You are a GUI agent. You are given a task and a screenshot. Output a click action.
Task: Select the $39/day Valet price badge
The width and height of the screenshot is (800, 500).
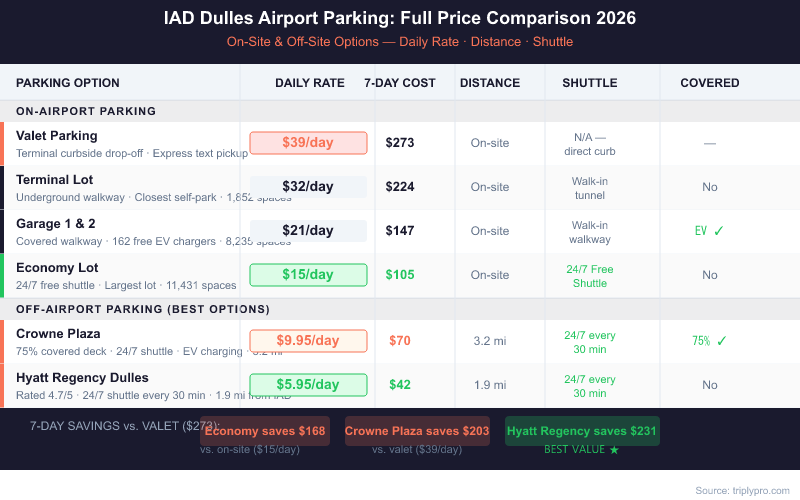click(x=308, y=143)
